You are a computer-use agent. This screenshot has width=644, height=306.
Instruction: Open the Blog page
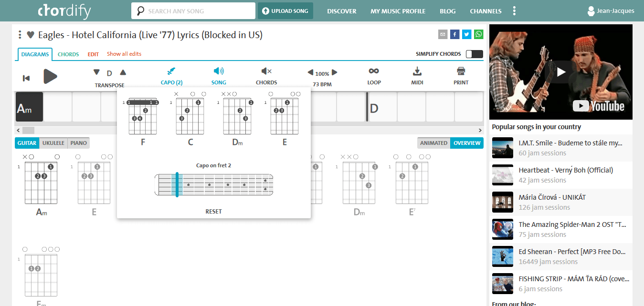pyautogui.click(x=447, y=11)
